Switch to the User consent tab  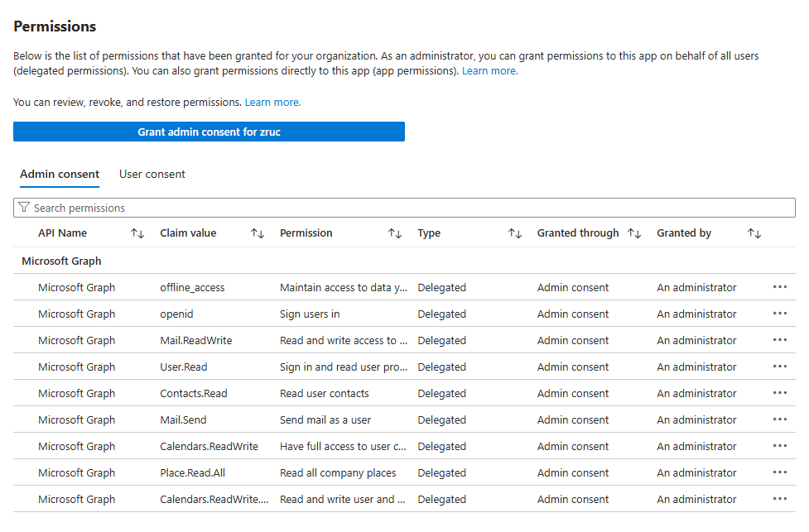click(152, 174)
